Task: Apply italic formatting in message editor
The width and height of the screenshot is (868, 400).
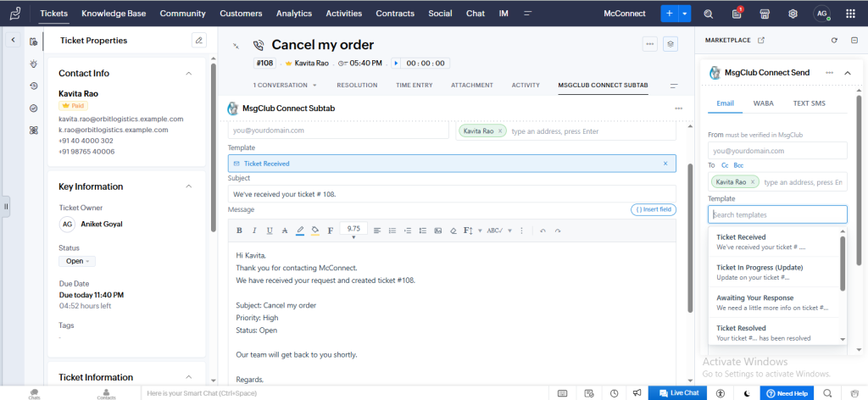Action: [x=254, y=231]
